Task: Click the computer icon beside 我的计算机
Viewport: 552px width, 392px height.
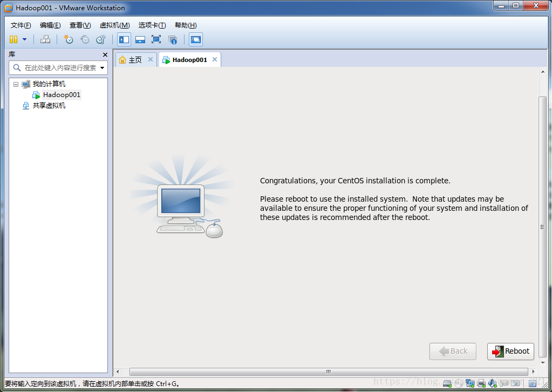Action: (26, 84)
